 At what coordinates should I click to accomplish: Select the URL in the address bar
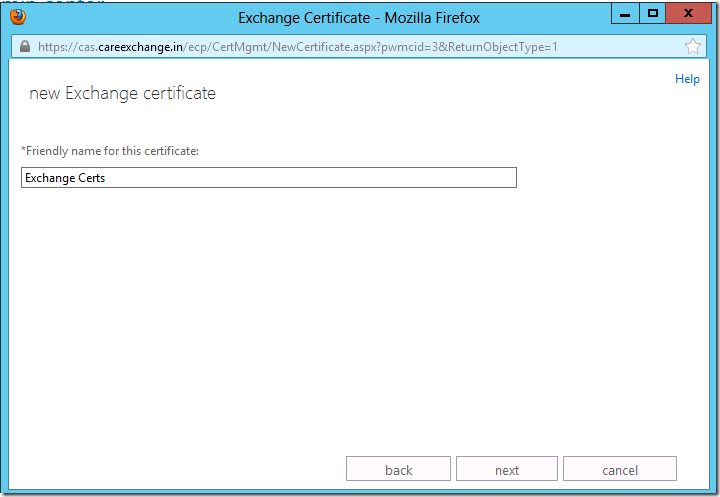click(298, 47)
